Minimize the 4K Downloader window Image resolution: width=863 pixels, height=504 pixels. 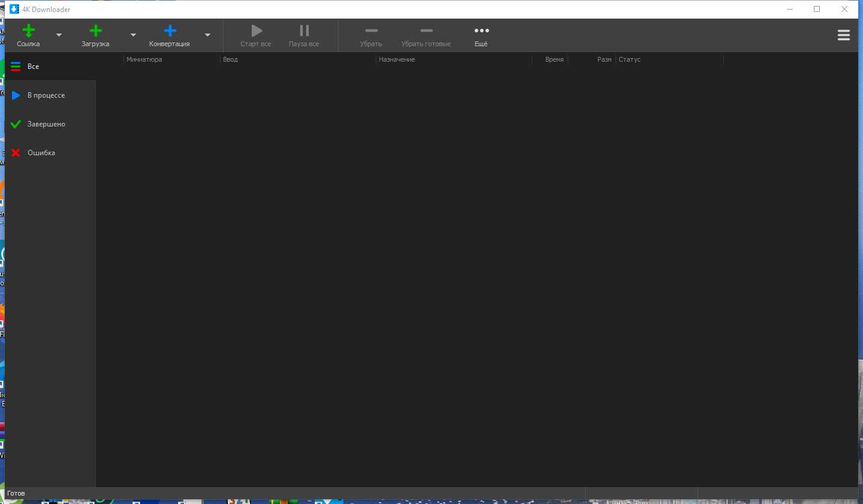790,9
